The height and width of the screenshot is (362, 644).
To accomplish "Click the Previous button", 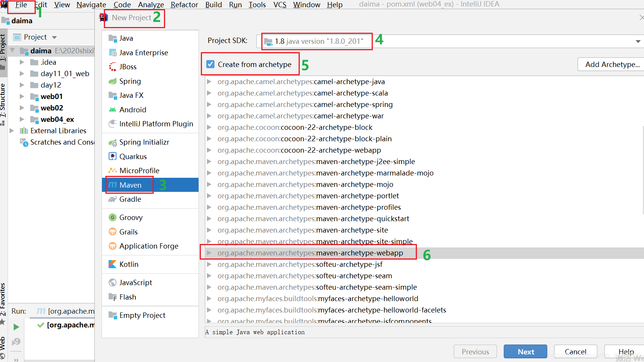I will point(475,352).
